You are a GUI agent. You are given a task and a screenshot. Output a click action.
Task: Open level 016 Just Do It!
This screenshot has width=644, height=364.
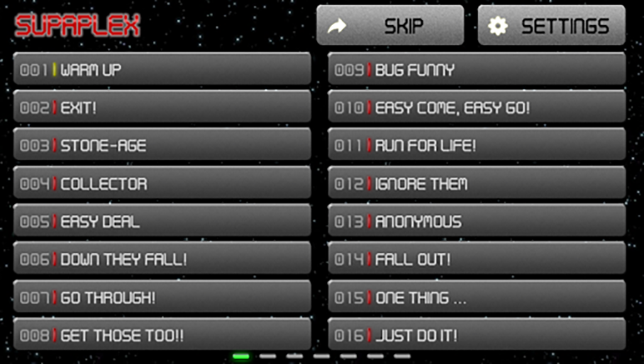coord(477,335)
